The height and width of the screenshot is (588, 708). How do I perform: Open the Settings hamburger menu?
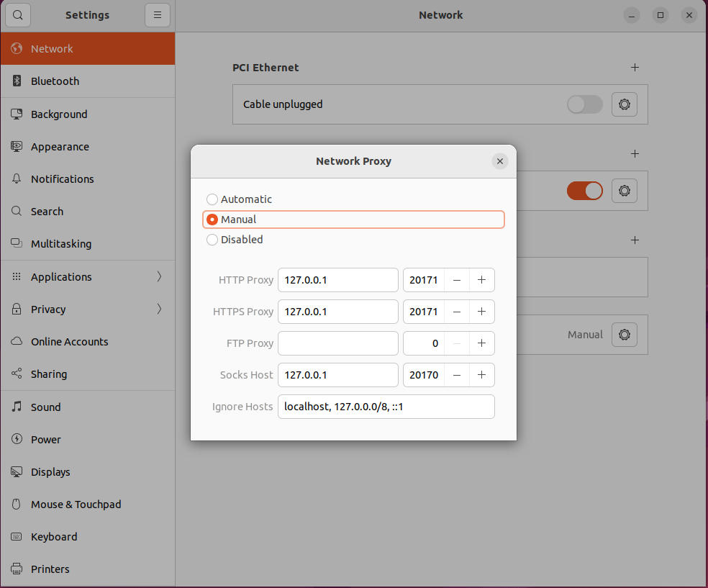pos(157,14)
